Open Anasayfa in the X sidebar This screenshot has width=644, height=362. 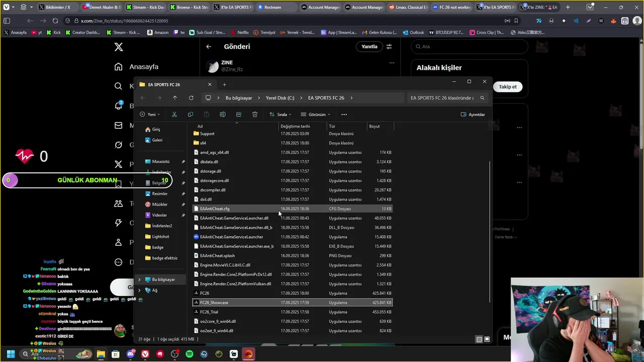pyautogui.click(x=136, y=67)
